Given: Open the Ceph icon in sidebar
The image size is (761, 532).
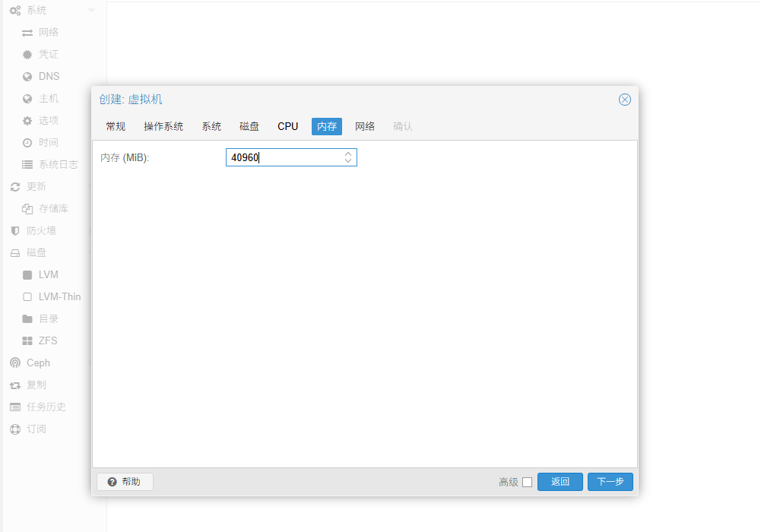Looking at the screenshot, I should [15, 363].
